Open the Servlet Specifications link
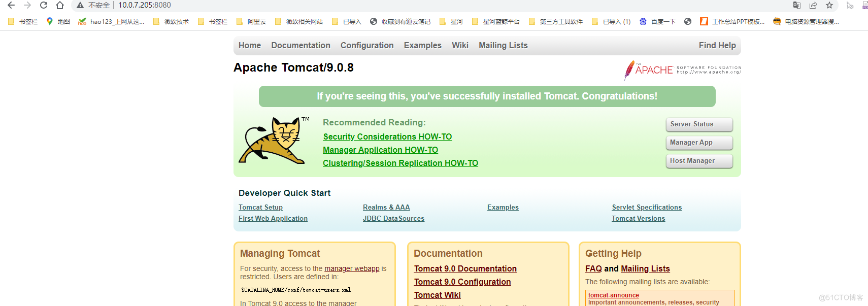Screen dimensions: 868x306 coord(647,207)
